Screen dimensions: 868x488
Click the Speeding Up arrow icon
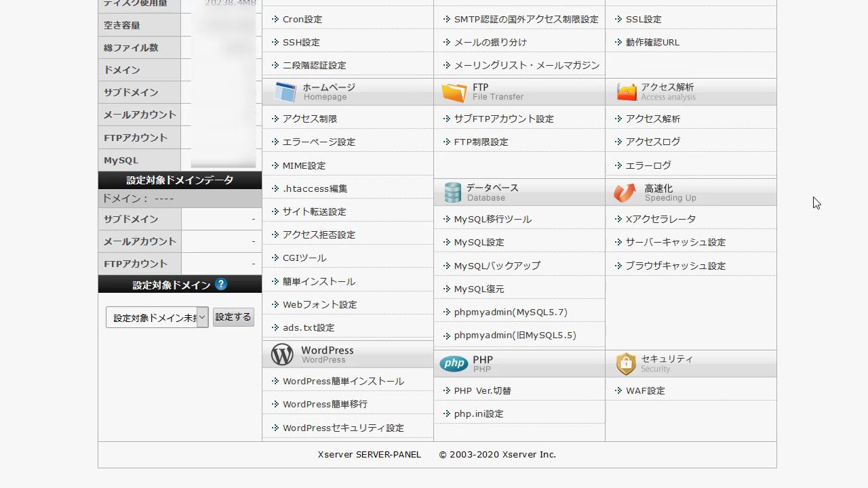[625, 192]
